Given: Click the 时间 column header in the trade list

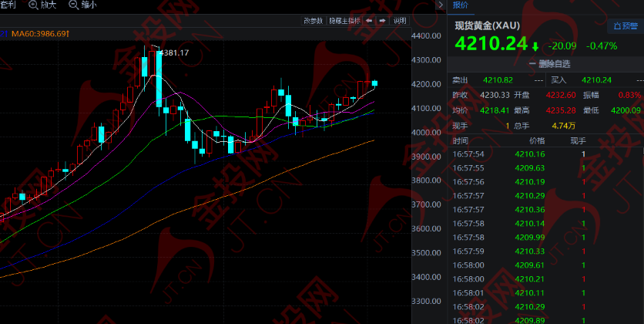Looking at the screenshot, I should tap(461, 141).
